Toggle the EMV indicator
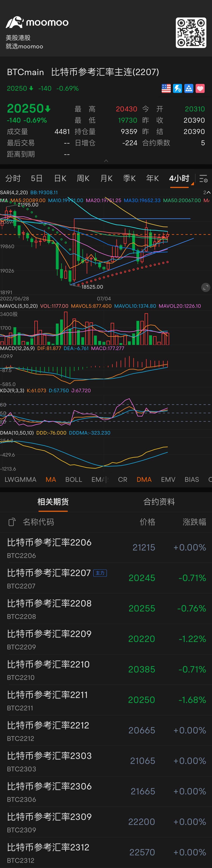The height and width of the screenshot is (868, 212). tap(168, 479)
